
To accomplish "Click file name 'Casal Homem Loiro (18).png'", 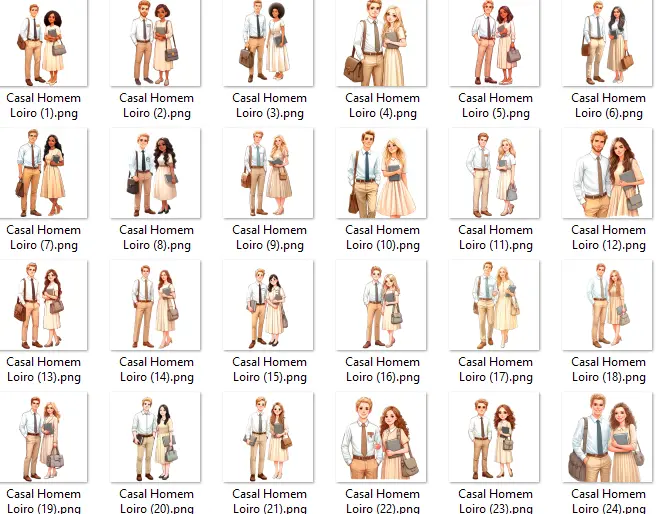I will pos(608,369).
